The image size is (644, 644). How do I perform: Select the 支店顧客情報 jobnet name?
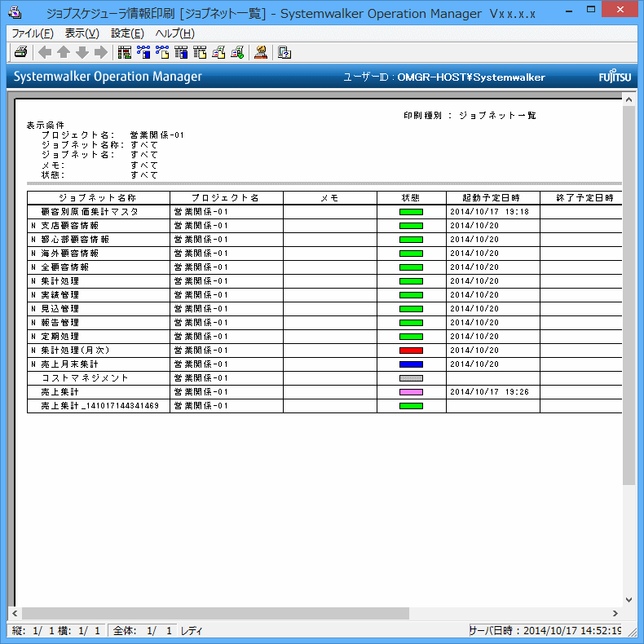[70, 226]
